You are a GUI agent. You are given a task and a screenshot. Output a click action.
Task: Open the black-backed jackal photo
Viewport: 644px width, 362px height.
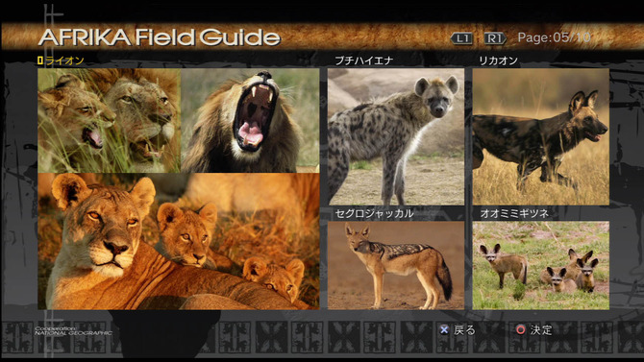click(396, 265)
